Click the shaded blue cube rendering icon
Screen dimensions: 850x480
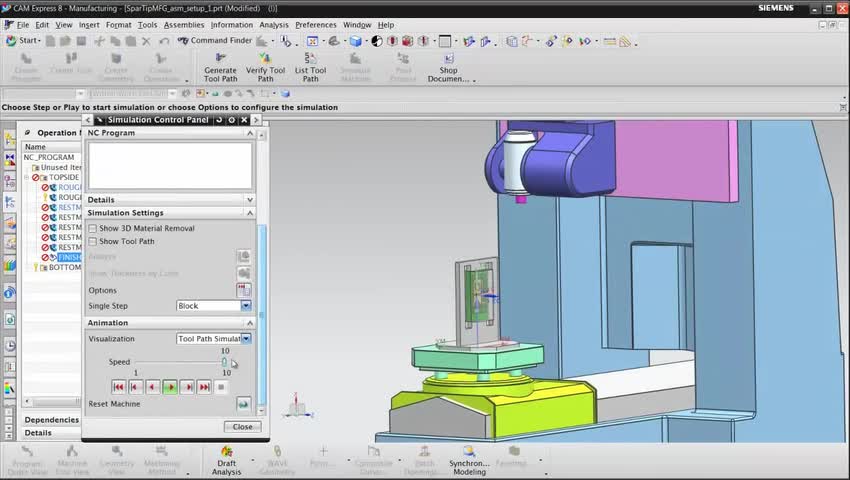pyautogui.click(x=356, y=41)
